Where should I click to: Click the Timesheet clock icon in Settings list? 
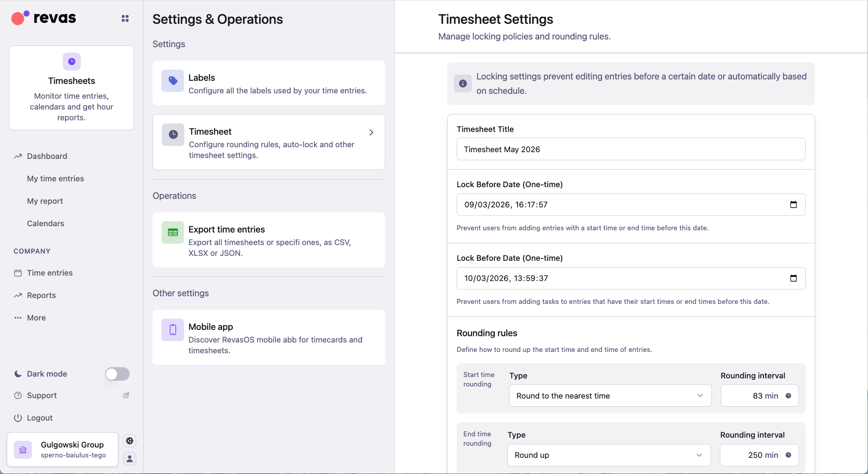point(172,134)
